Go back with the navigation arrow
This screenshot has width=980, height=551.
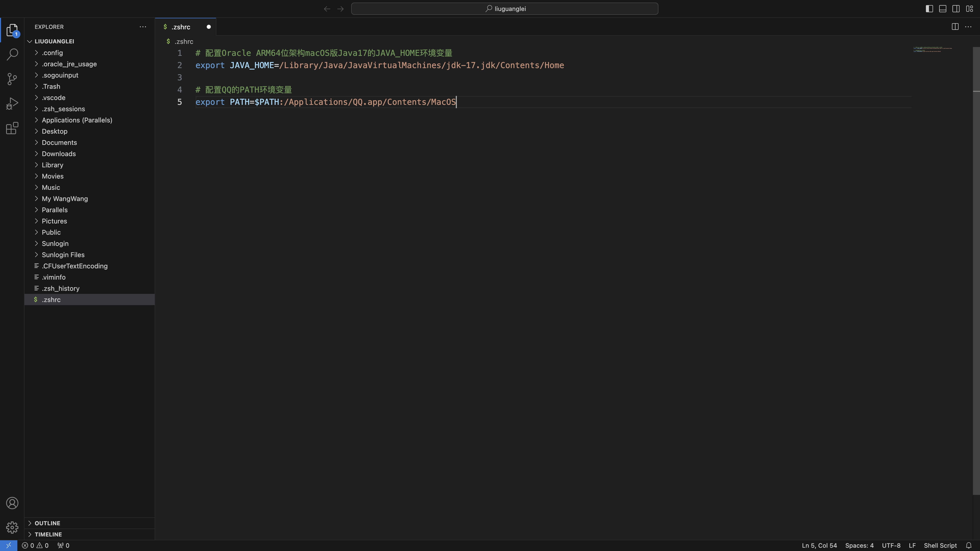(327, 9)
